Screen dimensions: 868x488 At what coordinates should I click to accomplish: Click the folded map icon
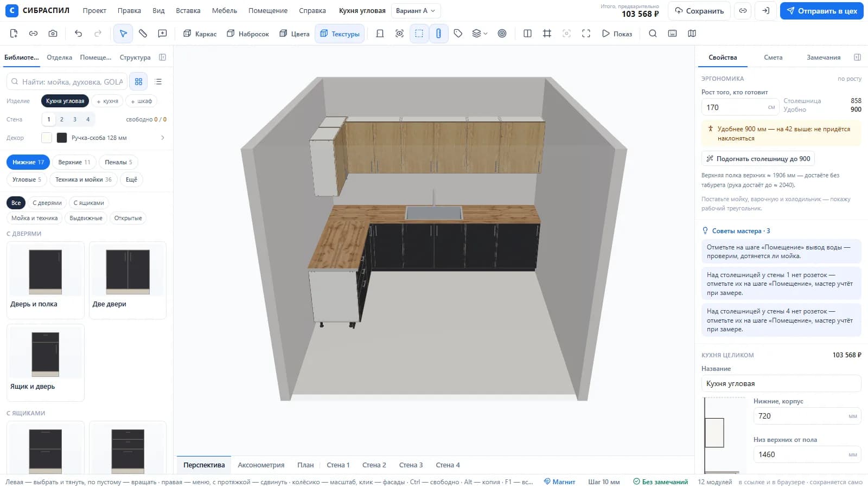click(x=692, y=34)
